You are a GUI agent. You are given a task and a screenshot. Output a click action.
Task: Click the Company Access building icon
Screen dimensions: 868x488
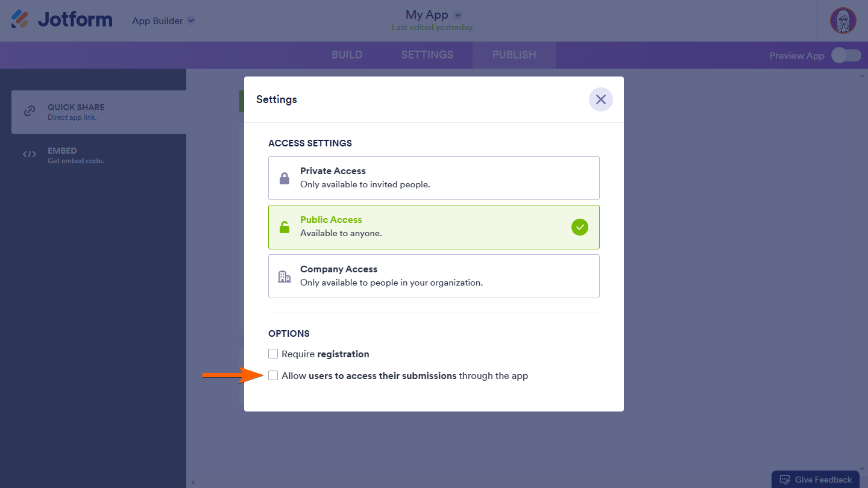285,277
